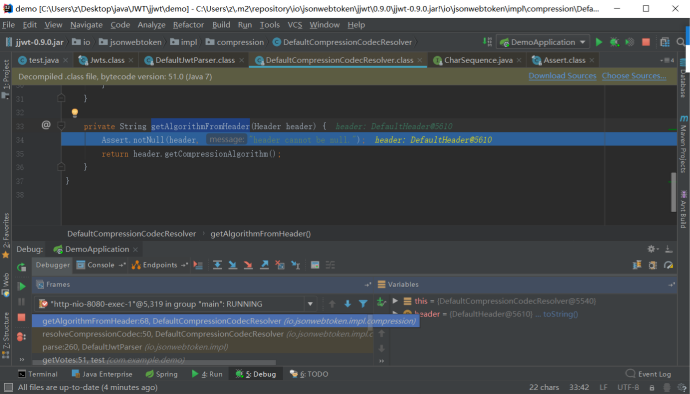
Task: Toggle the frames filter funnel icon
Action: point(363,304)
